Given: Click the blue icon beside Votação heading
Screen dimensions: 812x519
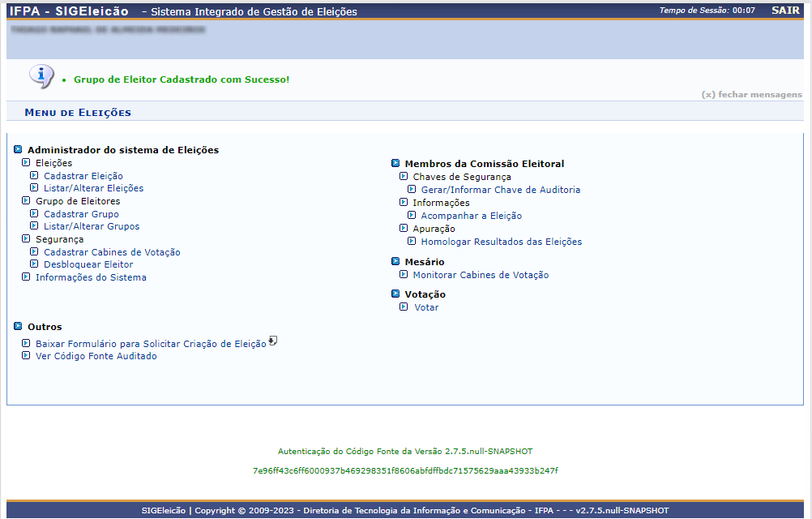Looking at the screenshot, I should tap(395, 294).
